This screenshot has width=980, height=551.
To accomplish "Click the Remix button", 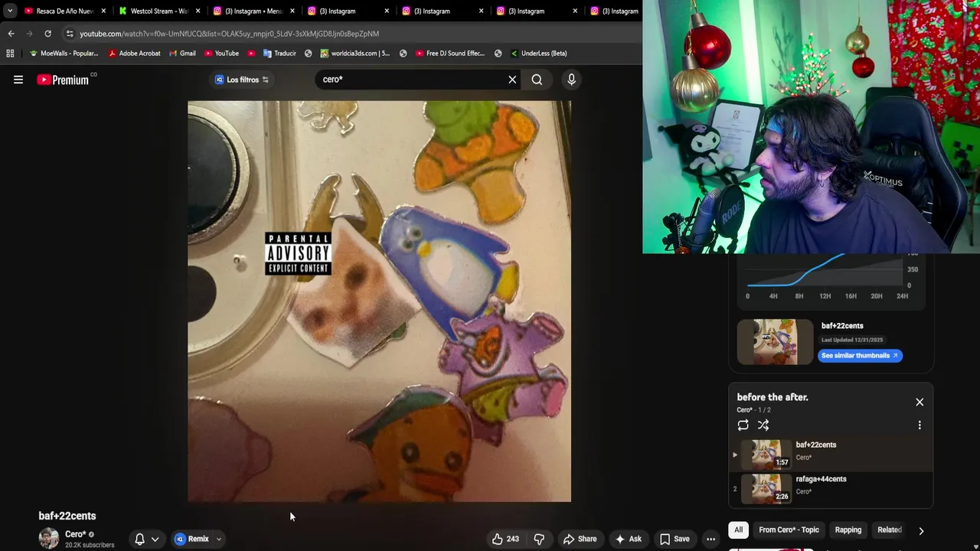I will [x=191, y=539].
